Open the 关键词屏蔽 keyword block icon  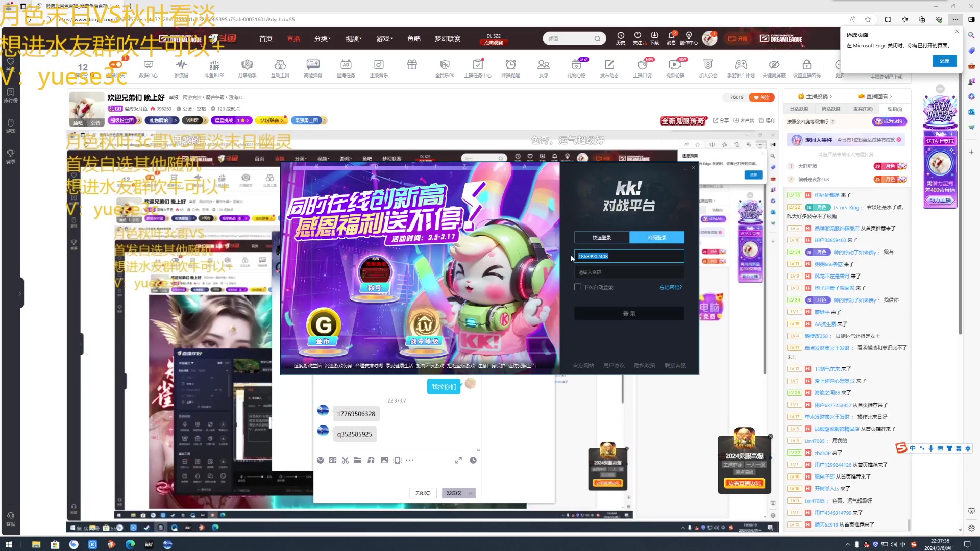774,68
